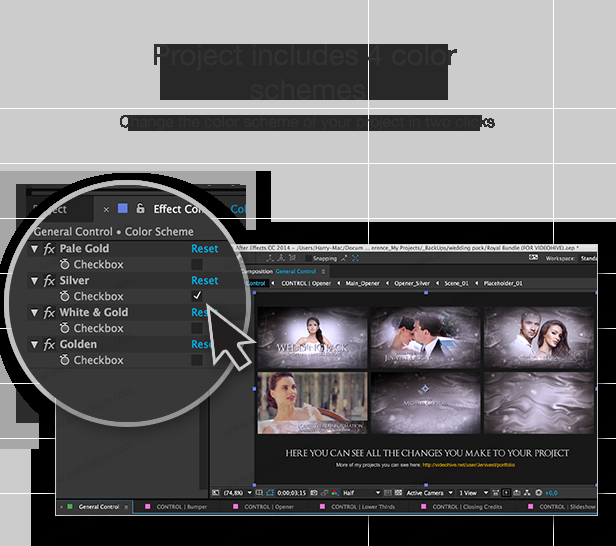Open grid and guide options icon
This screenshot has height=546, width=616.
[259, 493]
